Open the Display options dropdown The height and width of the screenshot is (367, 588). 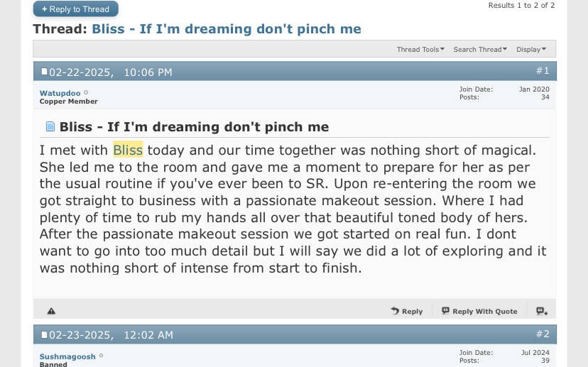pos(531,50)
